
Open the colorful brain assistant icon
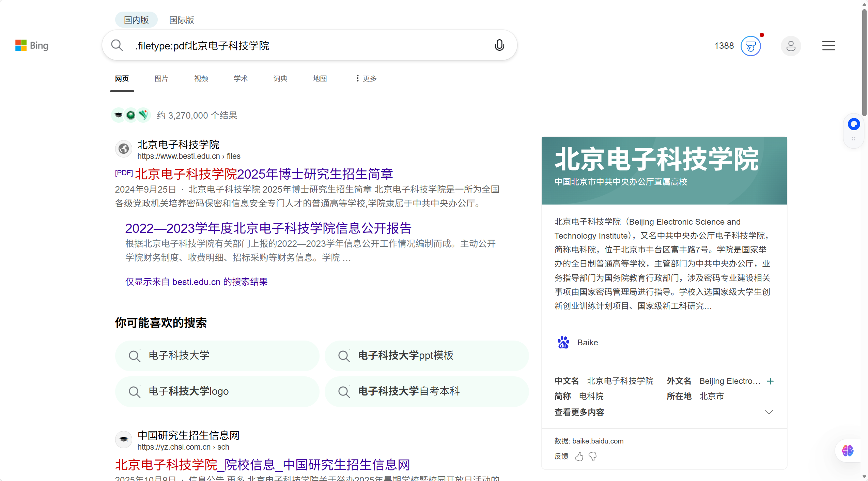click(x=848, y=451)
